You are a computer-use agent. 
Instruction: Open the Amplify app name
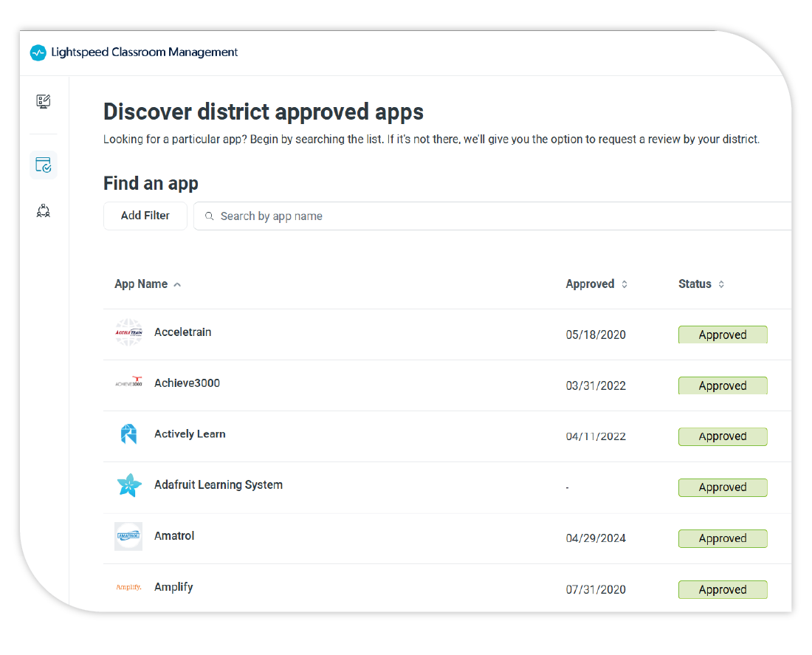pos(173,587)
